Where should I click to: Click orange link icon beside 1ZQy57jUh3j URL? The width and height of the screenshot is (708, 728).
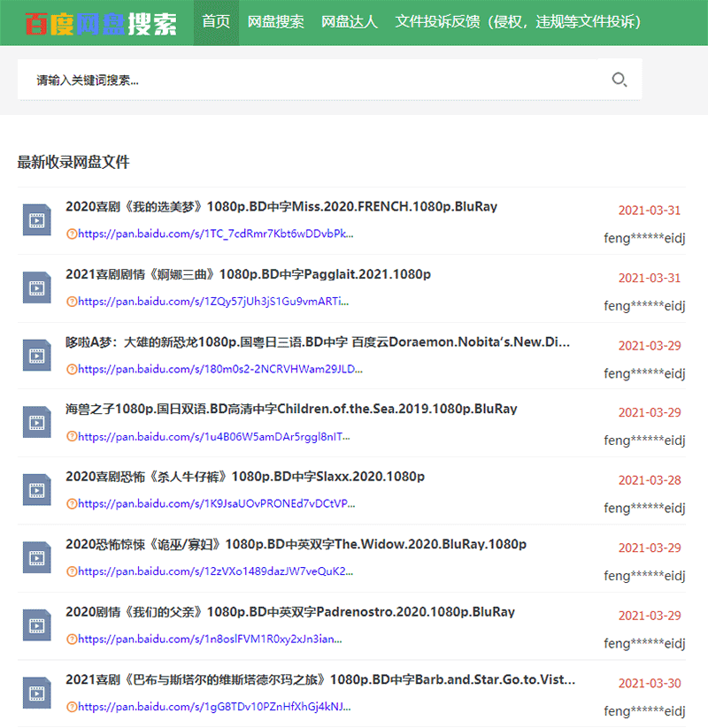[72, 302]
